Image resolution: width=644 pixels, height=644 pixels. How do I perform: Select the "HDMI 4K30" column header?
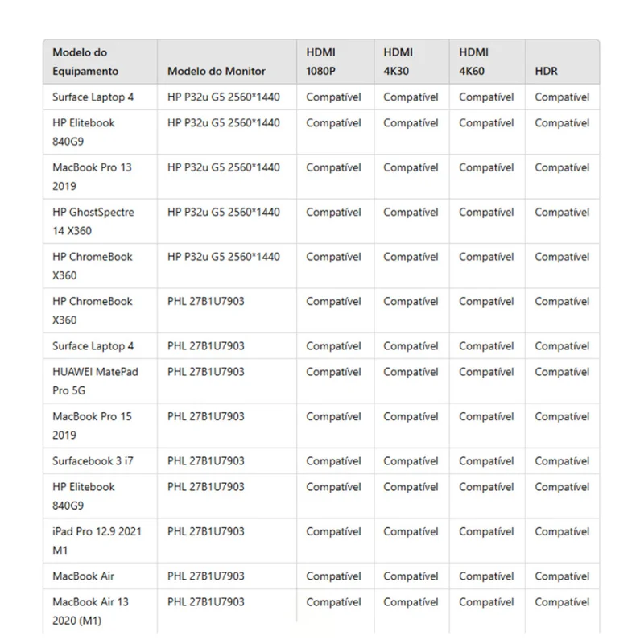pos(411,62)
